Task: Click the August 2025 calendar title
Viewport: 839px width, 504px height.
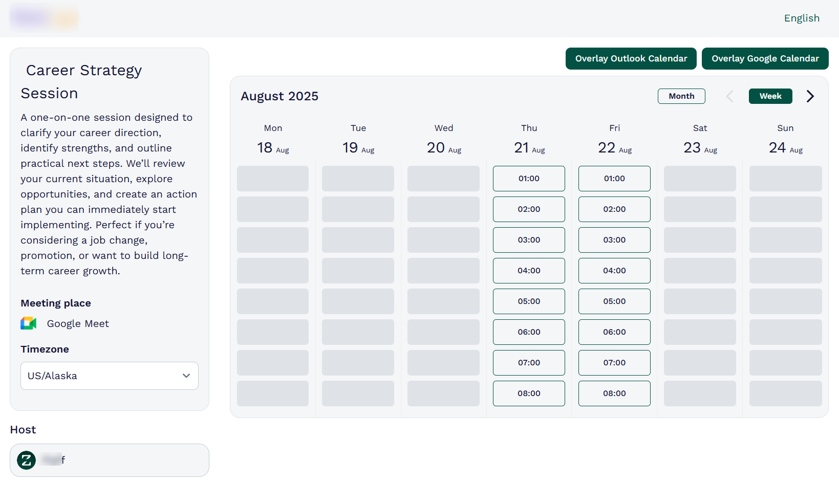Action: pos(279,96)
